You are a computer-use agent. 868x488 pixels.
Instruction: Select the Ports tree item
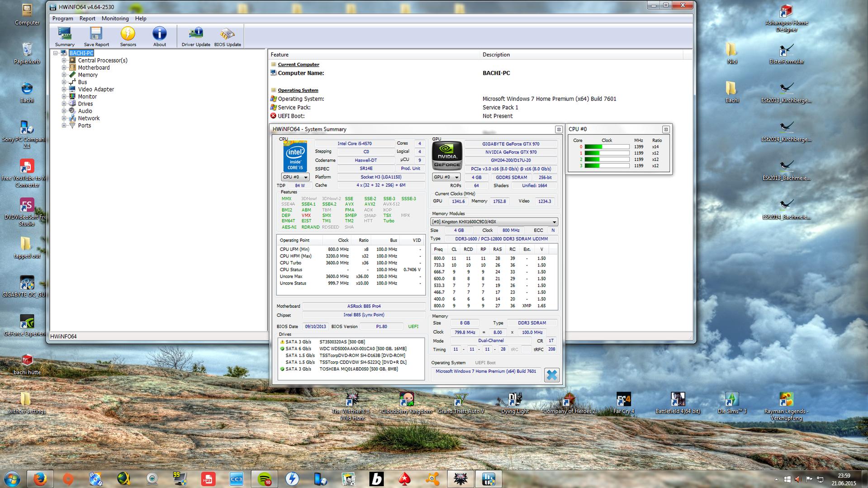(x=84, y=125)
